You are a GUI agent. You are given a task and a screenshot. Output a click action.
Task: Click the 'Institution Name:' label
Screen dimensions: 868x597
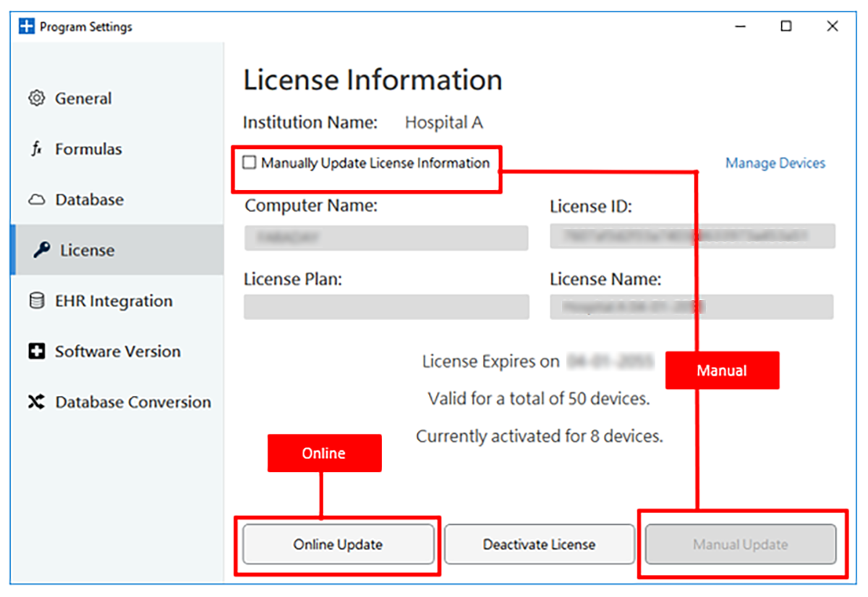pos(310,122)
